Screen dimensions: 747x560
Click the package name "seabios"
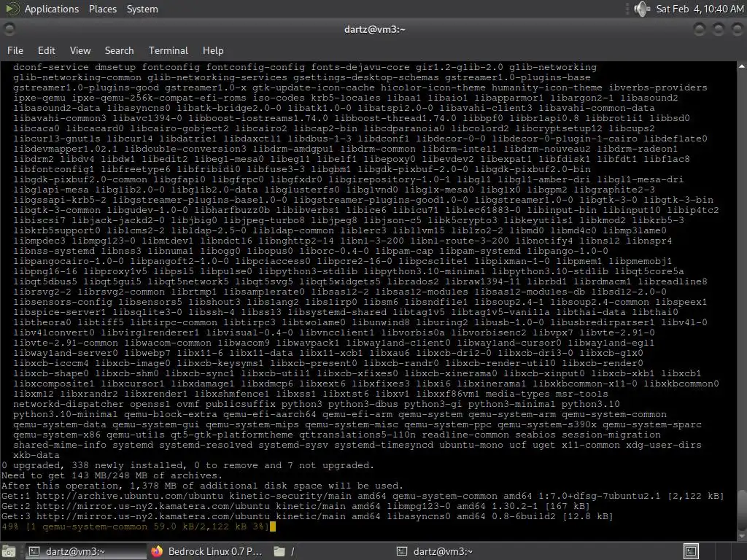535,435
